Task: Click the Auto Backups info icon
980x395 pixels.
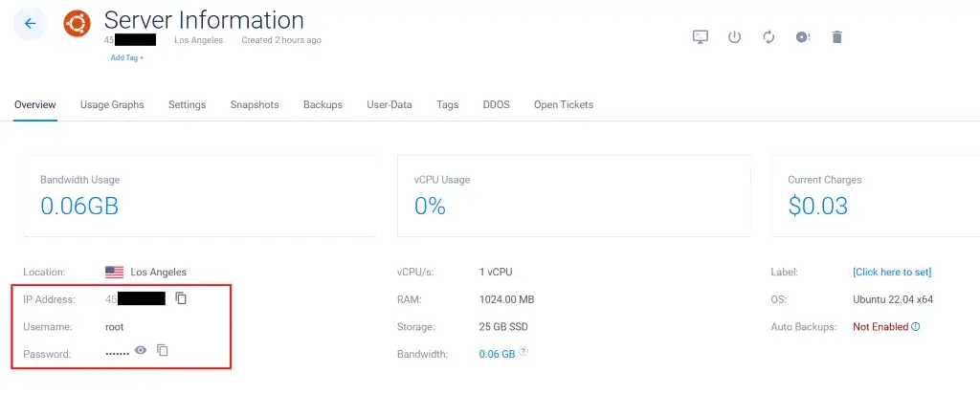Action: coord(916,326)
